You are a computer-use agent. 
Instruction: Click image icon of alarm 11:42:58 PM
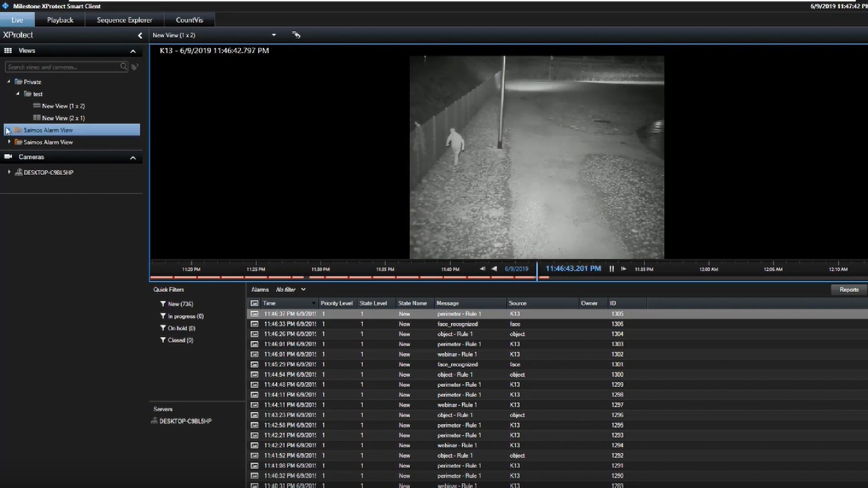pos(255,425)
